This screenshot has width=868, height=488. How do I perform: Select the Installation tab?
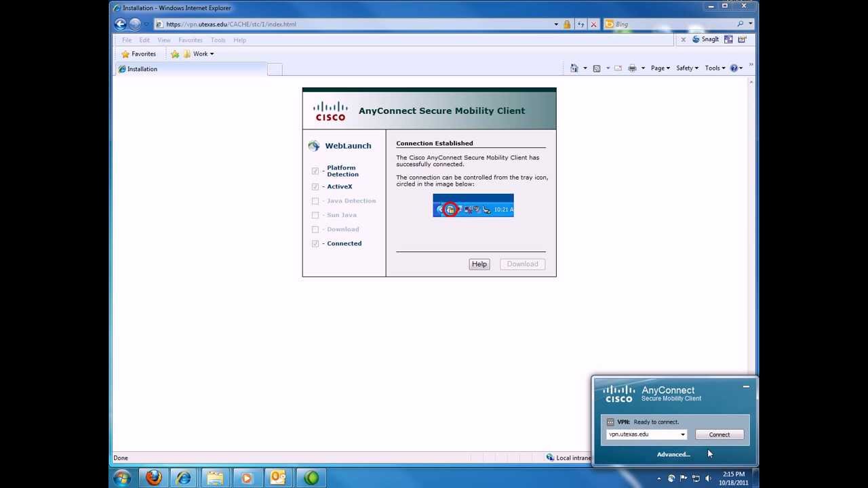click(191, 69)
